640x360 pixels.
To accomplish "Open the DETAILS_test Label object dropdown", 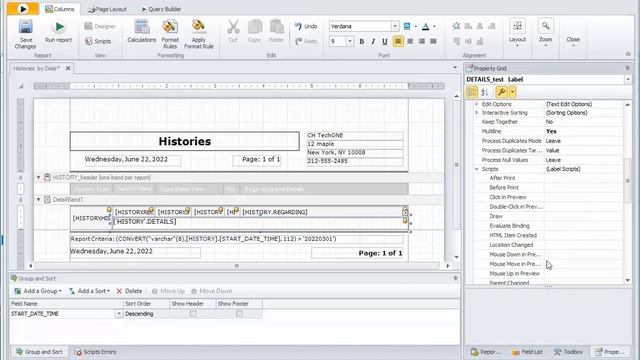I will tap(628, 80).
